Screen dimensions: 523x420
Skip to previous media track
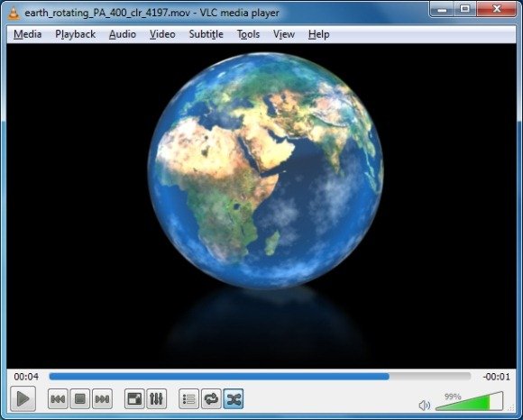(58, 398)
